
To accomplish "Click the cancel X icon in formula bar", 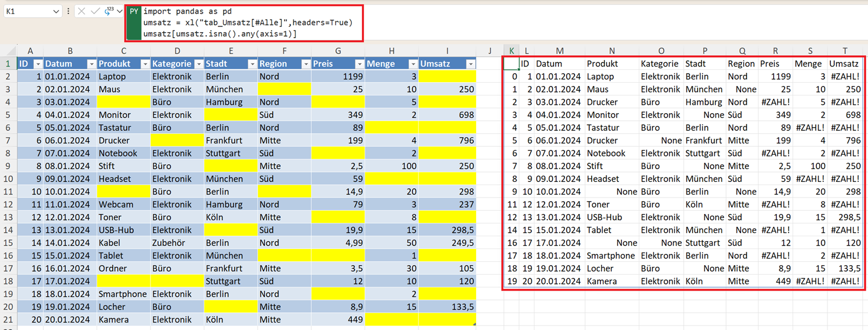I will 82,11.
